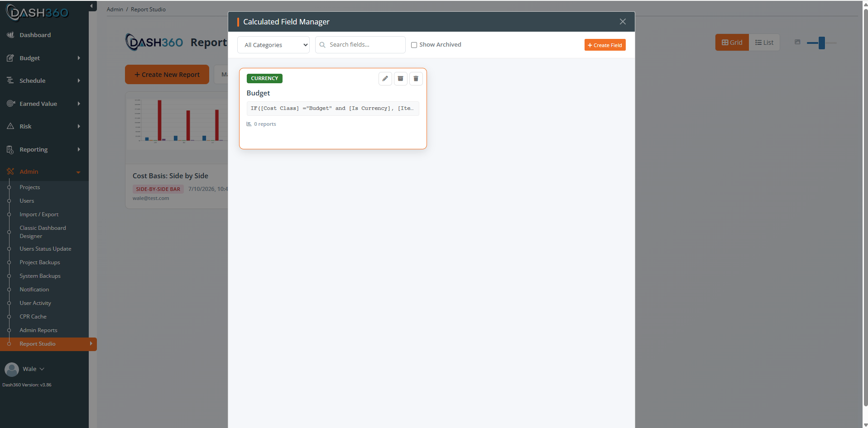
Task: Open the All Categories dropdown
Action: [273, 45]
